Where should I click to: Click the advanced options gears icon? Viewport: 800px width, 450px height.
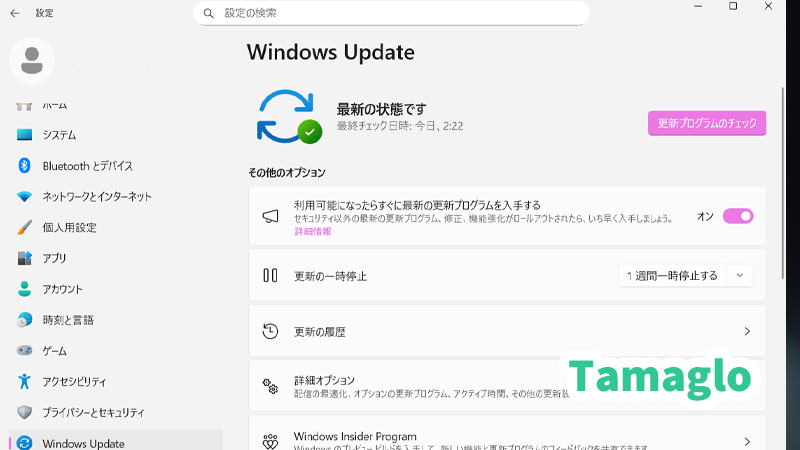pyautogui.click(x=270, y=386)
